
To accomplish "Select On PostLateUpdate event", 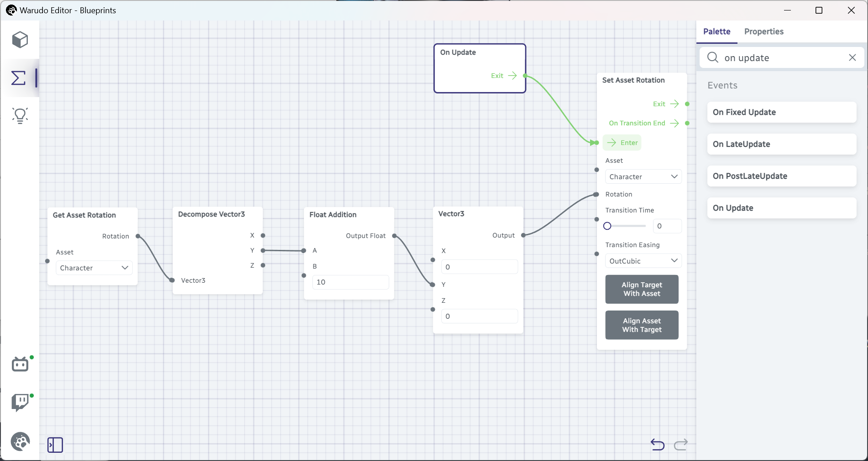I will [x=782, y=176].
